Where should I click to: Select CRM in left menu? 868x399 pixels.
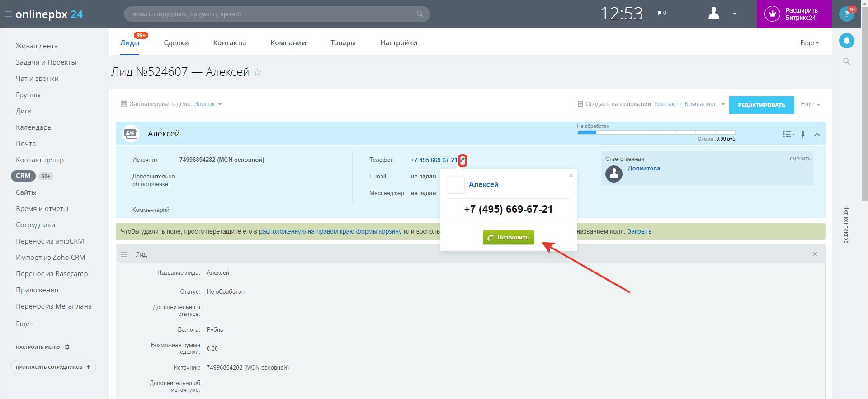23,176
